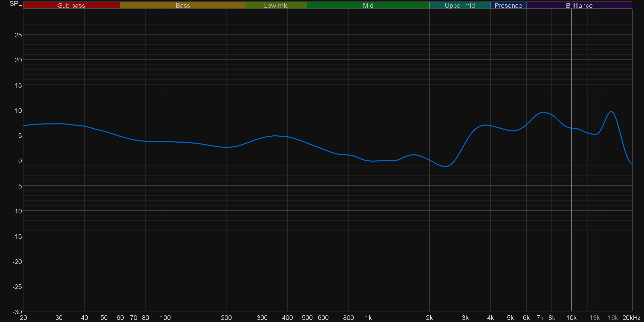Click the curve dip after 2k
This screenshot has width=644, height=322.
[x=445, y=167]
